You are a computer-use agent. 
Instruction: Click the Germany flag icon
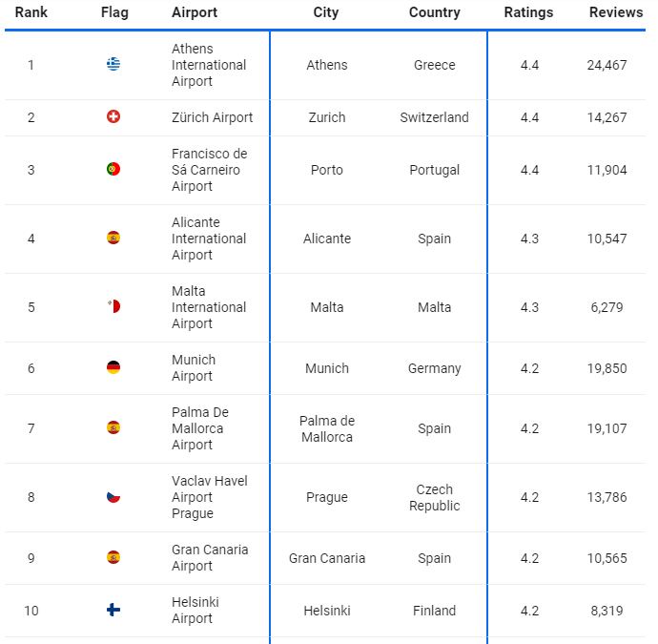[x=113, y=368]
